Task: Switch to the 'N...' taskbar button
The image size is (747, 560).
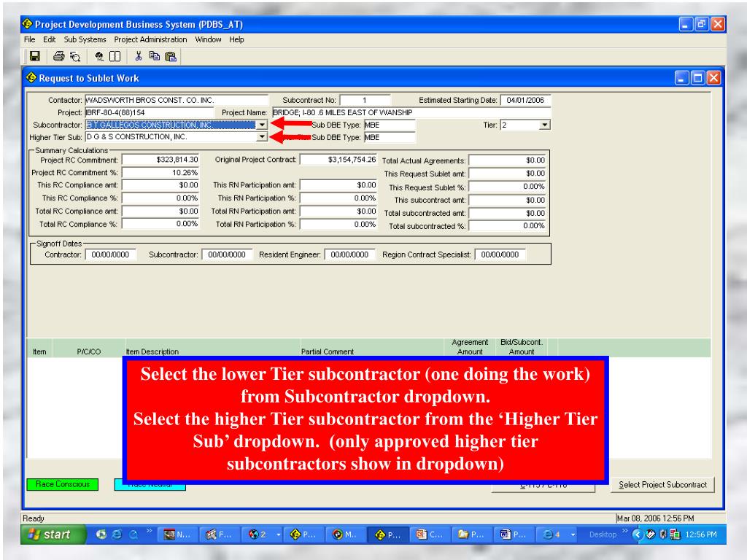Action: [x=177, y=534]
